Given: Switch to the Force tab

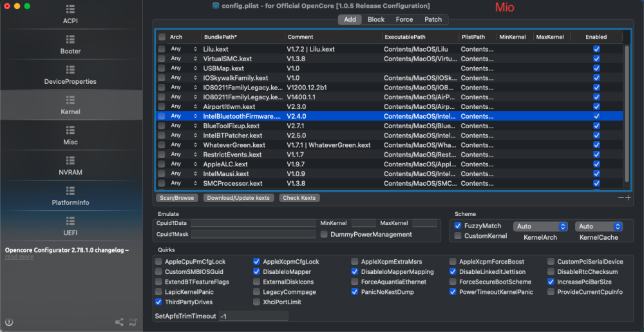Looking at the screenshot, I should [x=404, y=19].
